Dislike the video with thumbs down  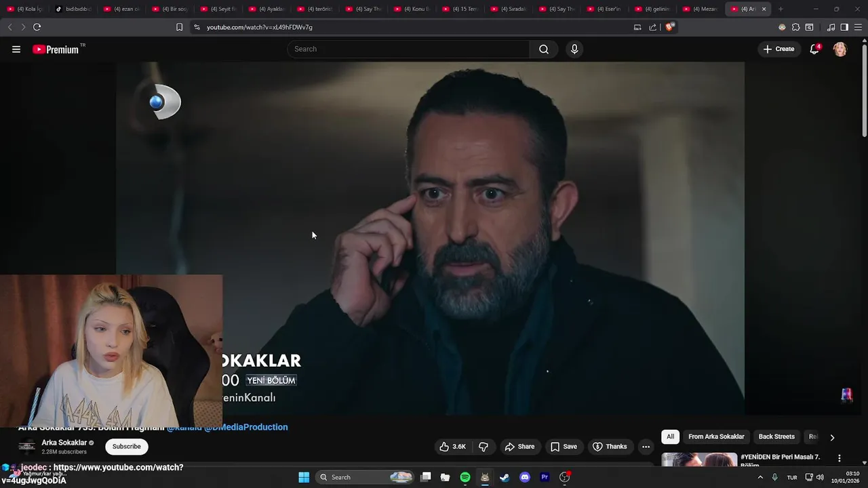484,447
